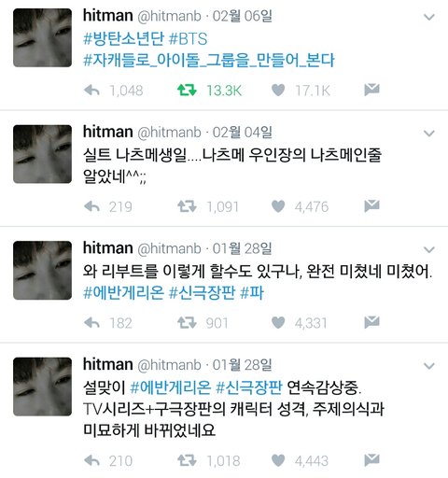448x478 pixels.
Task: Reply to the #방탄소년단 #BTS tweet
Action: click(91, 91)
